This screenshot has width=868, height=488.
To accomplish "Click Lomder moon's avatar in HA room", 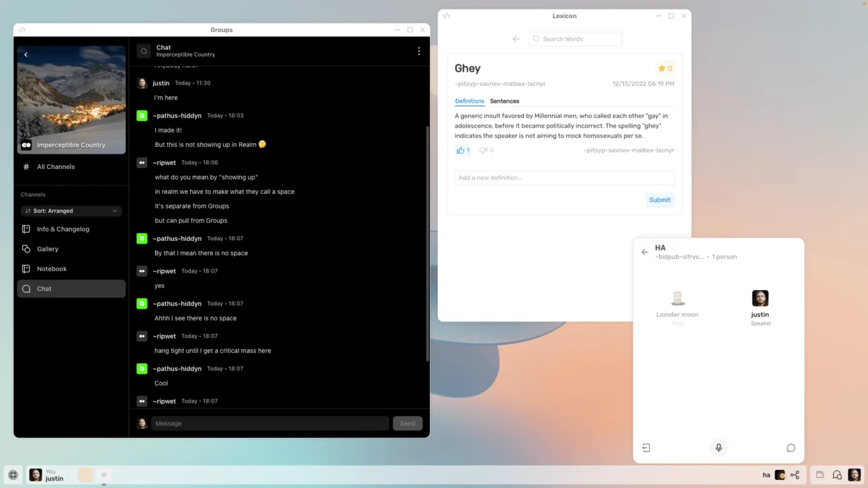I will pos(678,298).
